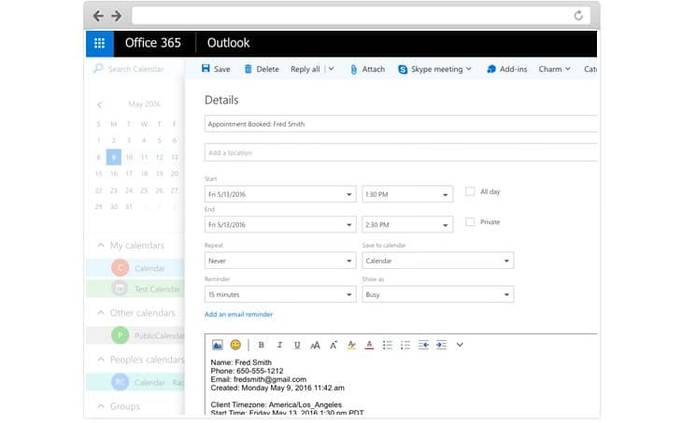Open the Repeat dropdown set to Never
Screen dimensions: 682x423
pyautogui.click(x=280, y=261)
